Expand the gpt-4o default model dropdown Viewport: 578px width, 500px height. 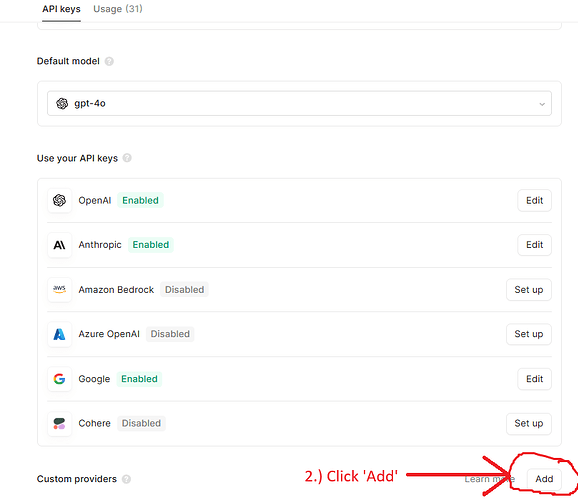[299, 104]
